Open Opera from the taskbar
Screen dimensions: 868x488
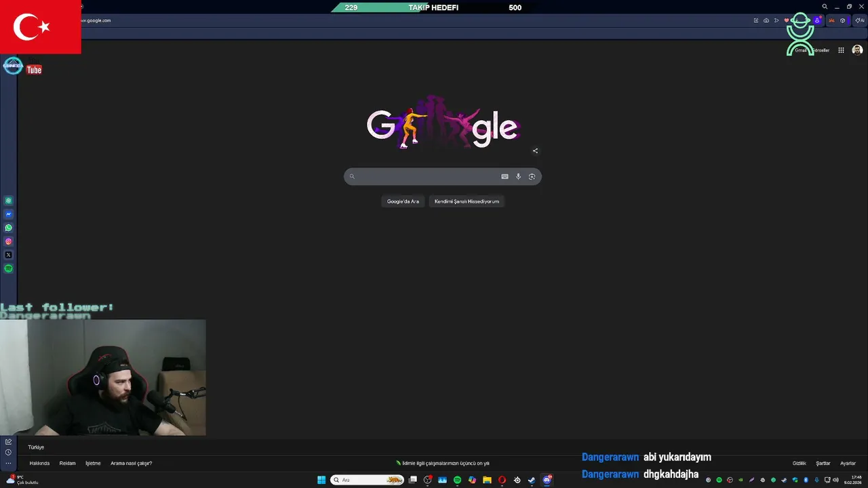502,480
